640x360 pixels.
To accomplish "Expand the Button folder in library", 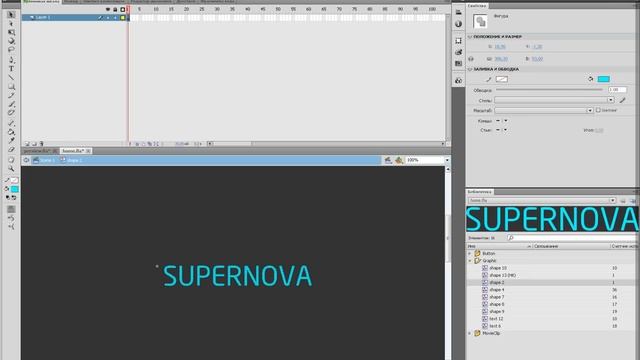I will tap(469, 253).
